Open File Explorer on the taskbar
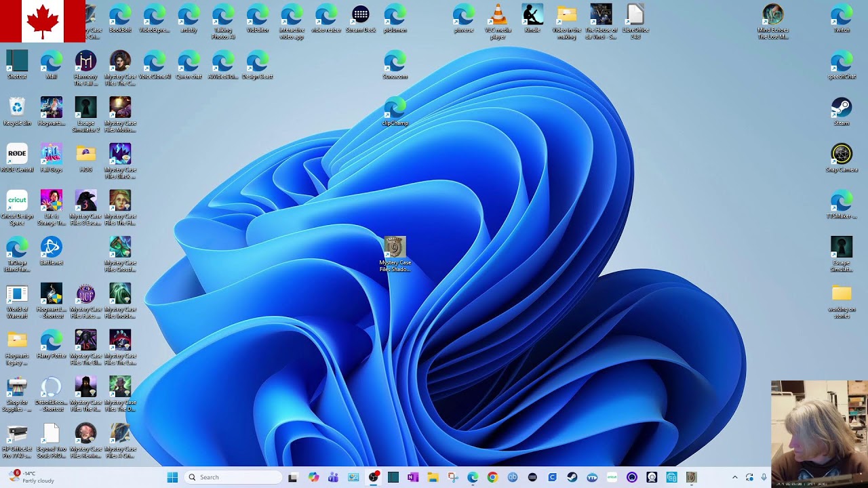Image resolution: width=868 pixels, height=488 pixels. click(x=433, y=477)
